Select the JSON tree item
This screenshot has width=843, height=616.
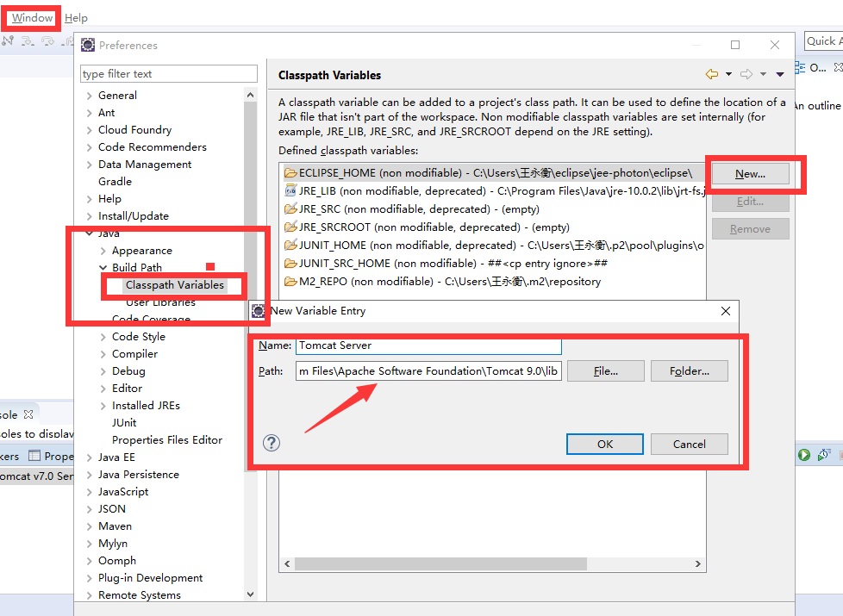112,508
